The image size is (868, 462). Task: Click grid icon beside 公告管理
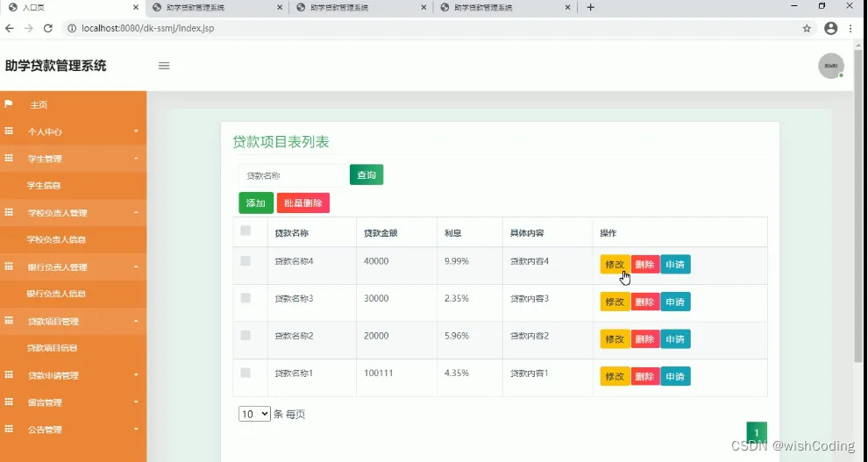[9, 430]
